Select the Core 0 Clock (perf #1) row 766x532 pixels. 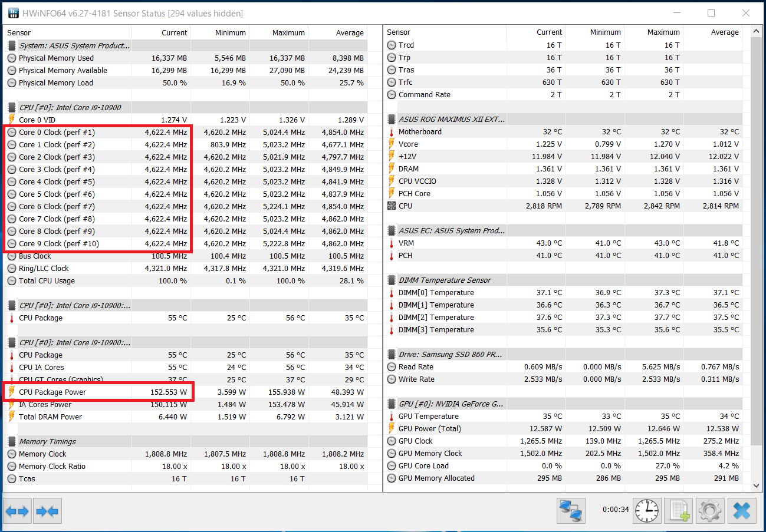pyautogui.click(x=185, y=132)
